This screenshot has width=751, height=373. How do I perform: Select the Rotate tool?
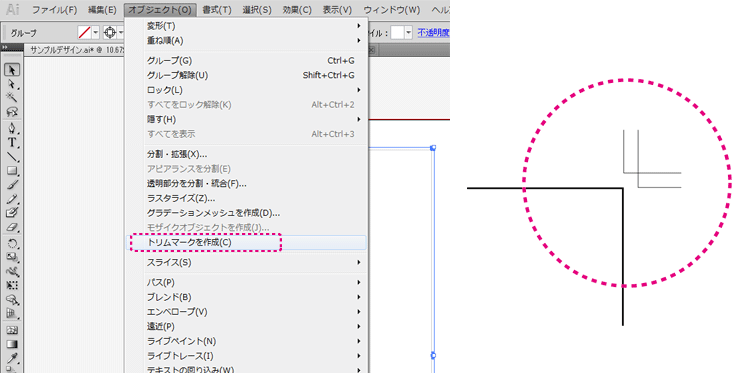pos(12,244)
